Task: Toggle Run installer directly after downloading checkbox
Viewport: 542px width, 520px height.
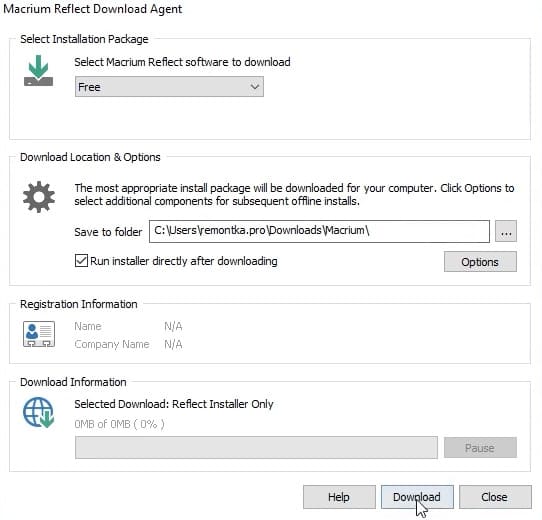Action: 81,261
